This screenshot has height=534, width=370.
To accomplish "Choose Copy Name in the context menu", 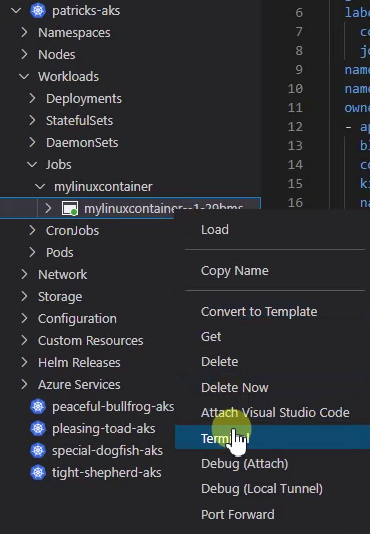I will tap(235, 271).
